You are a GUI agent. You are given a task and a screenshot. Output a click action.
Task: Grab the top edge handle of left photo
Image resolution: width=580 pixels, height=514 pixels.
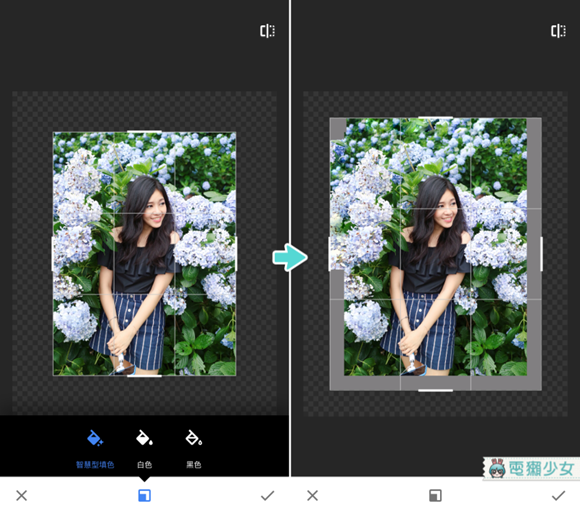[144, 131]
